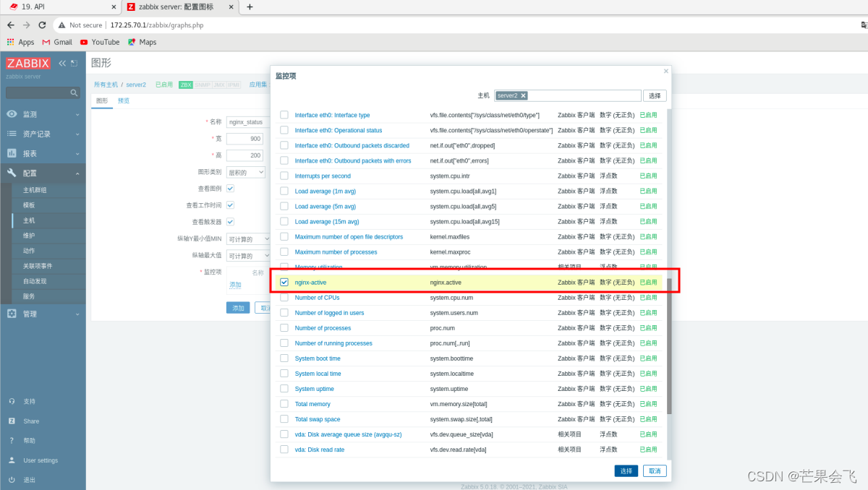Expand the 管理 menu section
This screenshot has width=868, height=490.
coord(77,314)
